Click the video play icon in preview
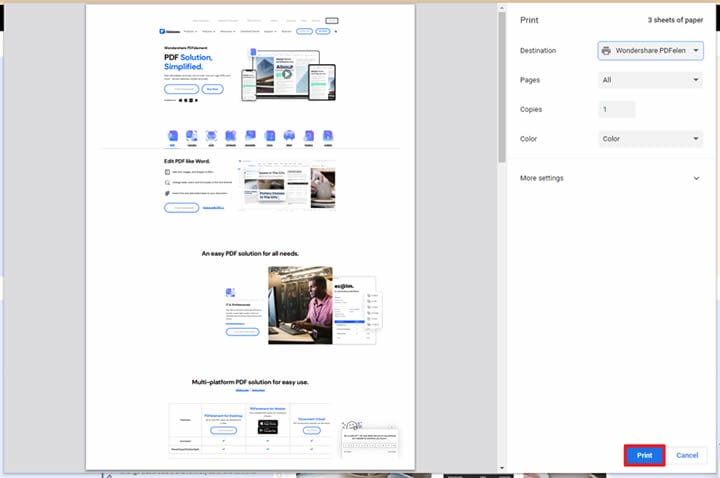Image resolution: width=720 pixels, height=478 pixels. (x=287, y=74)
